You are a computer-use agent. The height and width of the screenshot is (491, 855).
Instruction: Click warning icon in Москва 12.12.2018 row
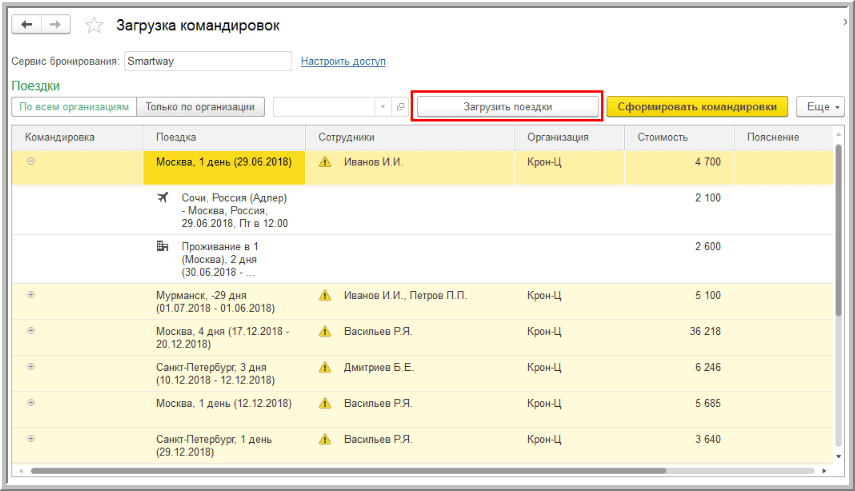(x=325, y=404)
